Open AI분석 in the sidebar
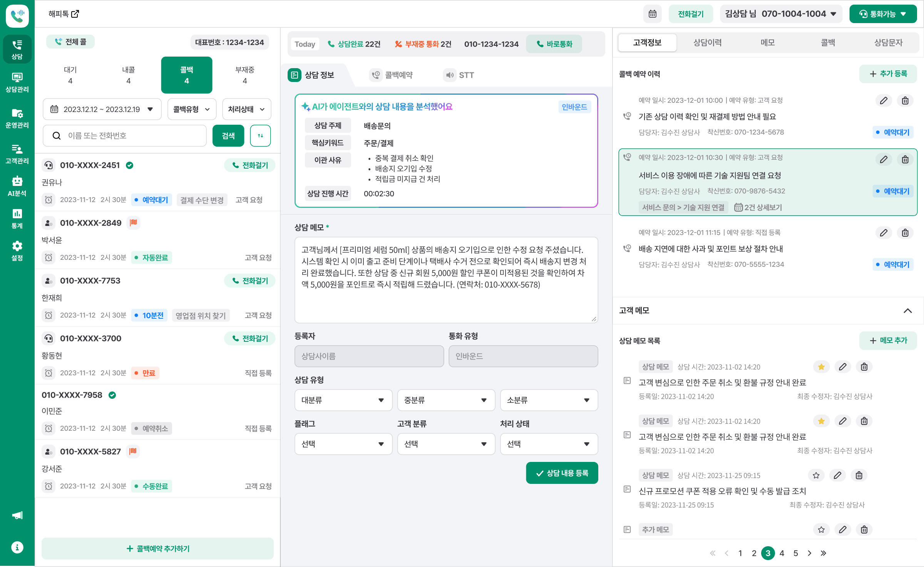Image resolution: width=924 pixels, height=567 pixels. coord(17,186)
